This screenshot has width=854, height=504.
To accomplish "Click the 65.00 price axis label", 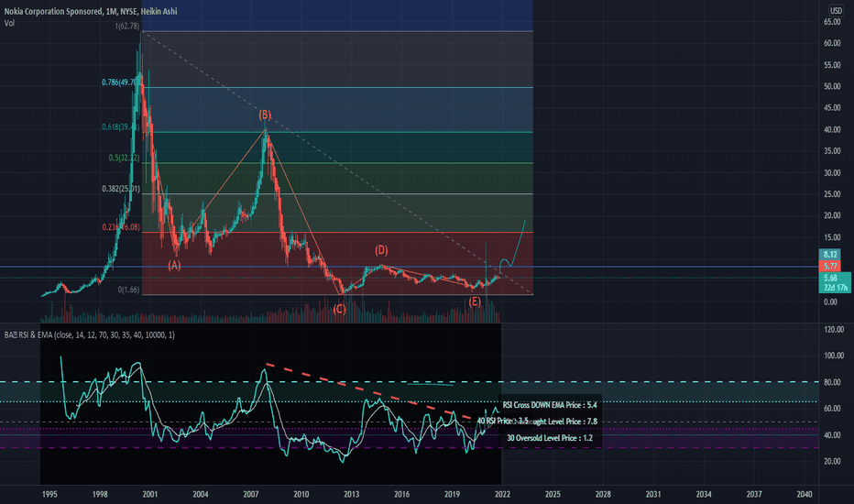I will point(832,22).
